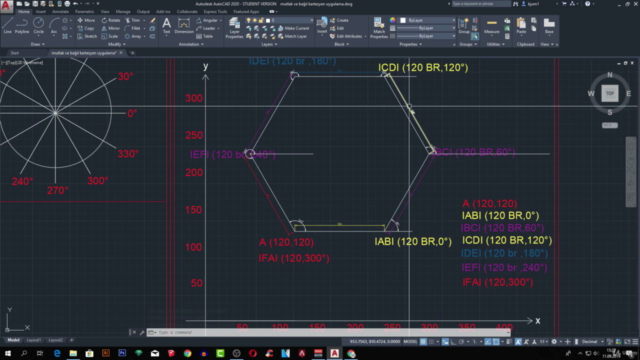The height and width of the screenshot is (360, 640).
Task: Click the keyword search box
Action: (x=481, y=4)
